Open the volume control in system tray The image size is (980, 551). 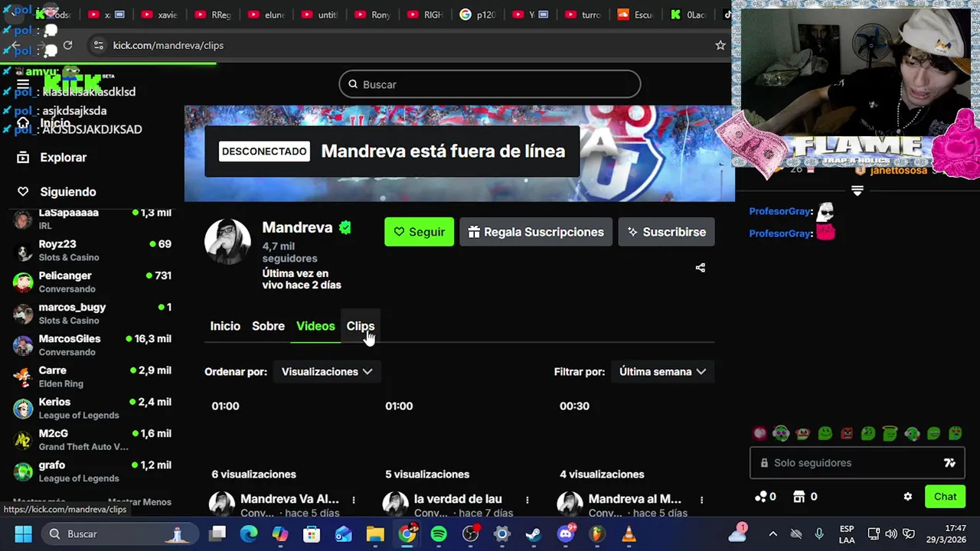[891, 533]
